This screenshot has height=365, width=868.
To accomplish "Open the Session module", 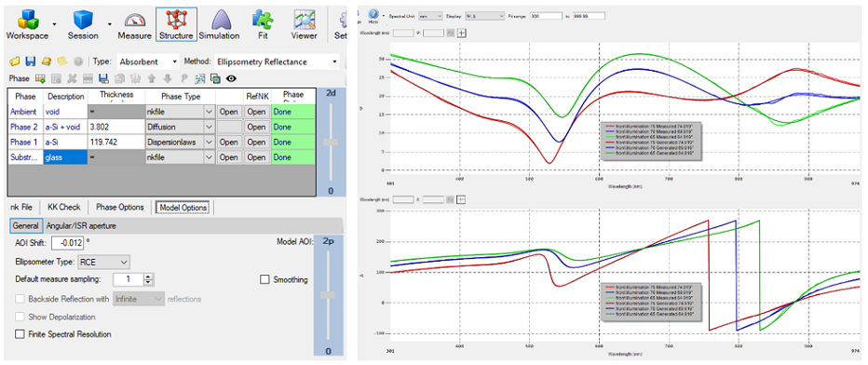I will [x=83, y=23].
